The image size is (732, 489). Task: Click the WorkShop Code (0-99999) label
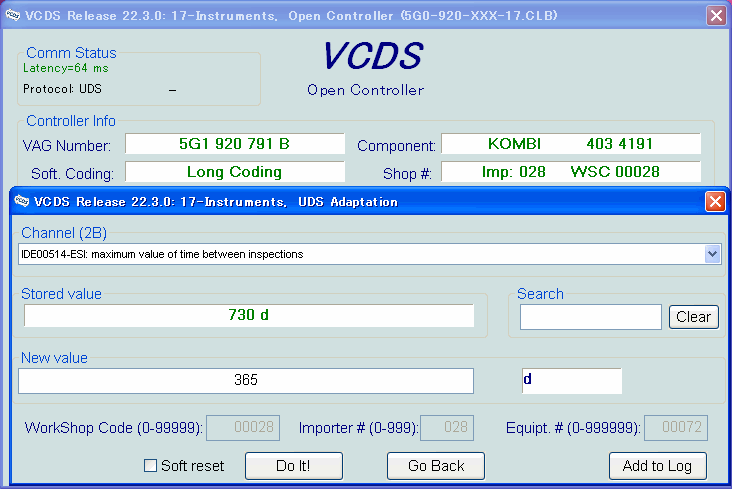coord(113,428)
